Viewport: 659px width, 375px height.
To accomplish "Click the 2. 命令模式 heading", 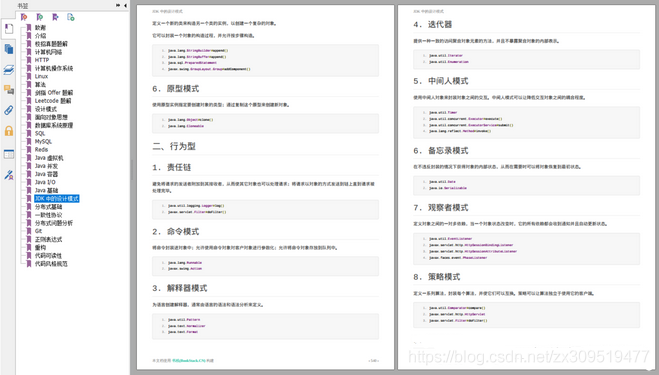I will click(x=176, y=232).
